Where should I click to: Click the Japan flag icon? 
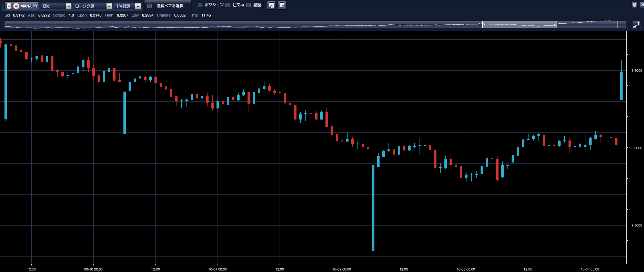(x=16, y=6)
